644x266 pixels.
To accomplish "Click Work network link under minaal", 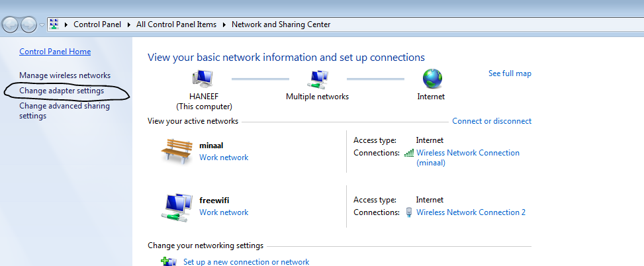I will [x=224, y=157].
